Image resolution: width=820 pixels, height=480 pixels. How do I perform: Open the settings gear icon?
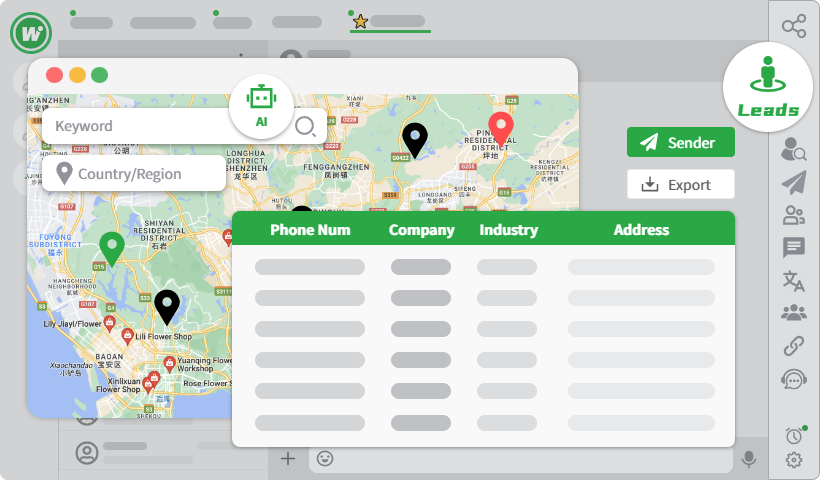point(794,460)
